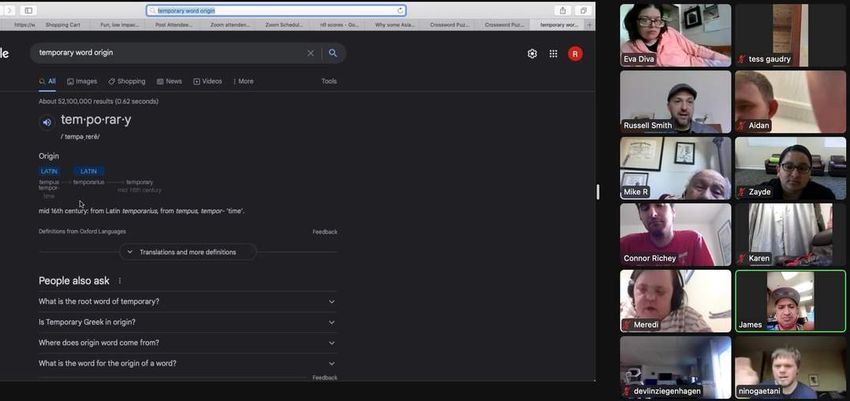
Task: Click Aidan's muted microphone icon
Action: pos(741,126)
